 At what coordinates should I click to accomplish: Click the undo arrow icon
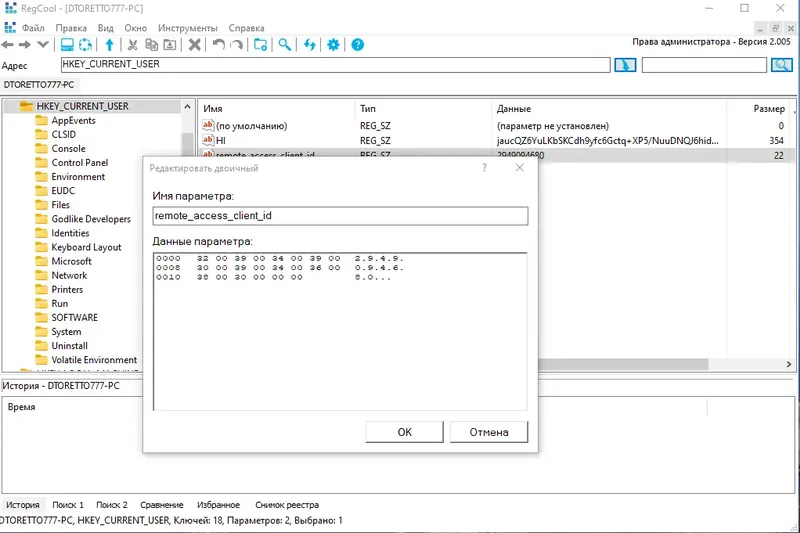218,45
